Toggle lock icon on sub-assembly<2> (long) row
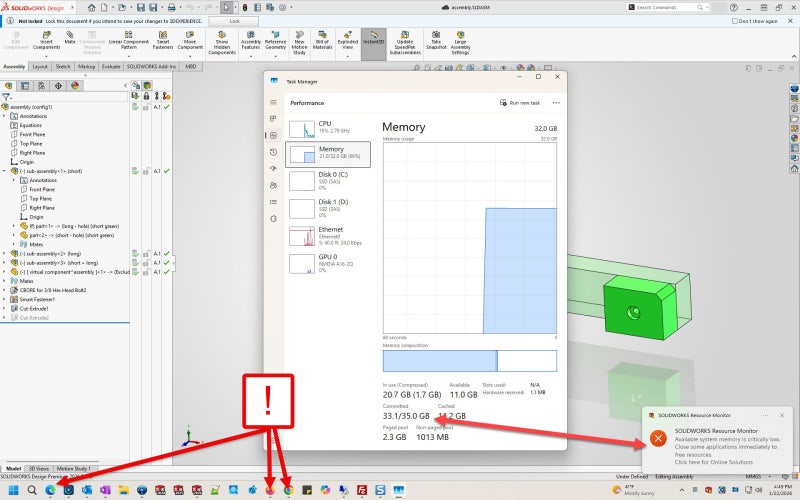This screenshot has height=500, width=800. coord(146,254)
